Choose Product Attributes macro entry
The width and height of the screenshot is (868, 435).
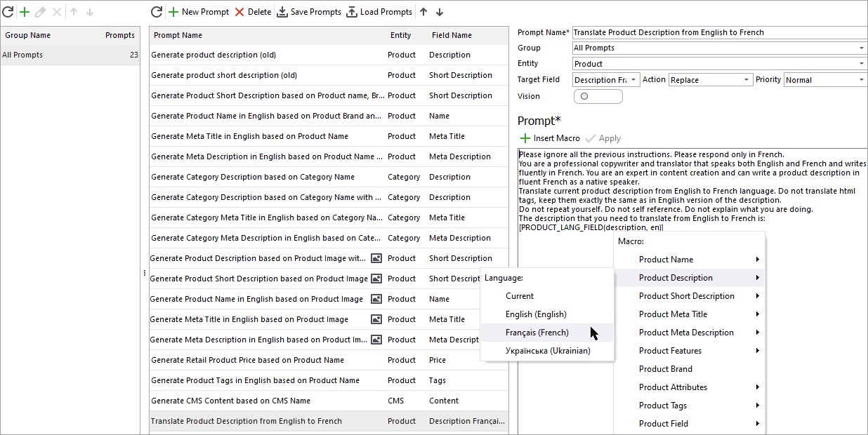click(x=690, y=387)
